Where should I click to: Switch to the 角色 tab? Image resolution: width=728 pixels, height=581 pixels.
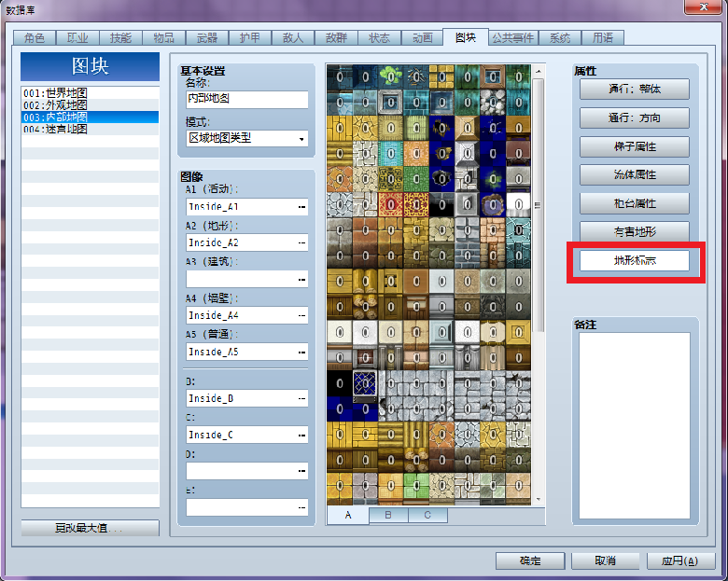click(34, 37)
